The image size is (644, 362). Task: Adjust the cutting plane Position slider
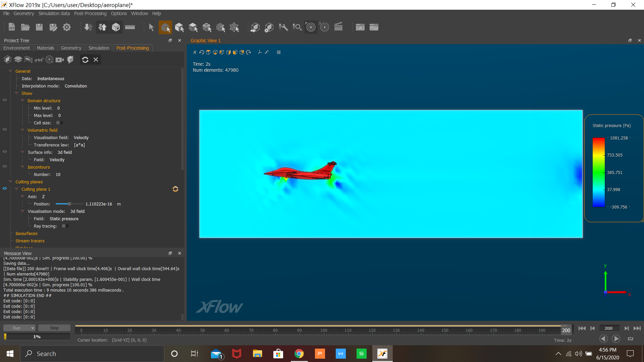(69, 204)
